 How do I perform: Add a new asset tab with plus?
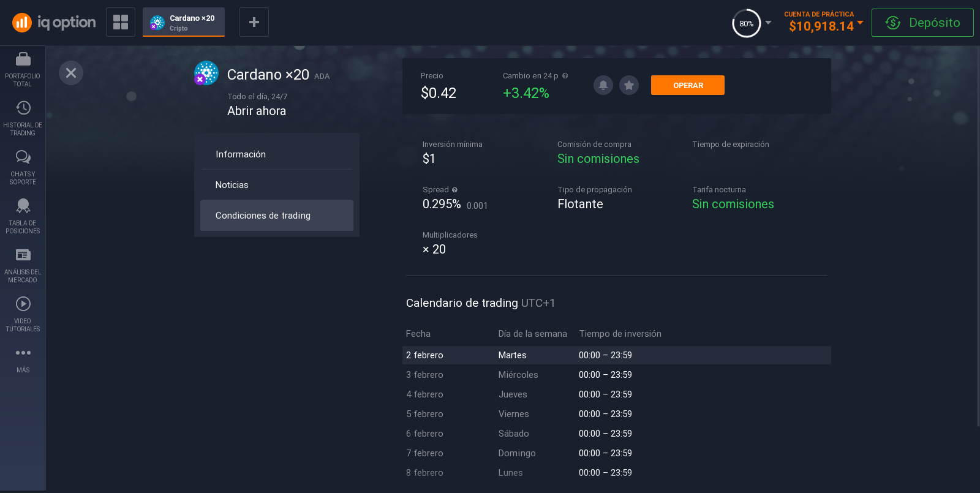click(254, 22)
